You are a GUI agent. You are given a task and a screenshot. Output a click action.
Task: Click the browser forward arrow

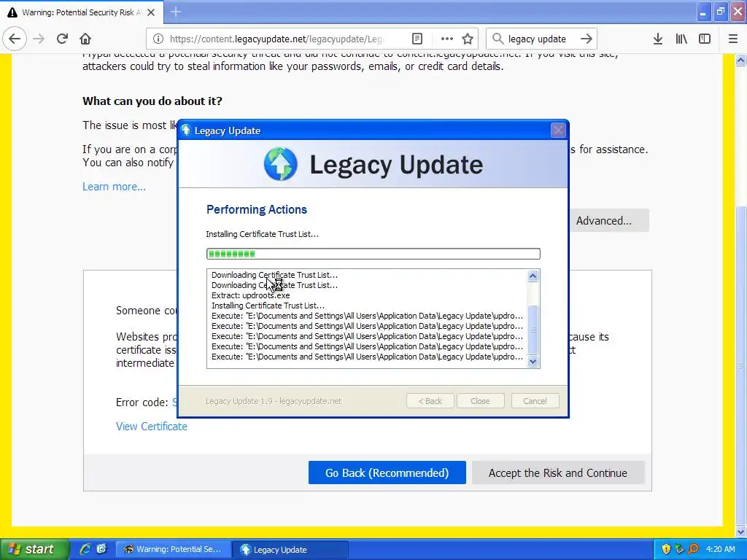[39, 39]
